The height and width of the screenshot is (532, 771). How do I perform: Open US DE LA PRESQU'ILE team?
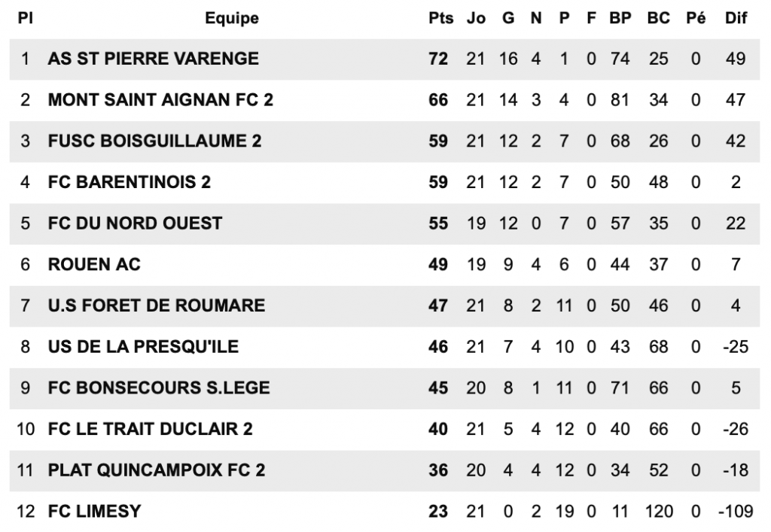(x=143, y=347)
